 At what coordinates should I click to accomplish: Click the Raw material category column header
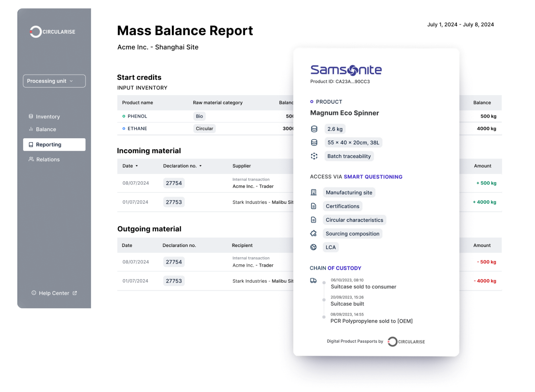[218, 103]
